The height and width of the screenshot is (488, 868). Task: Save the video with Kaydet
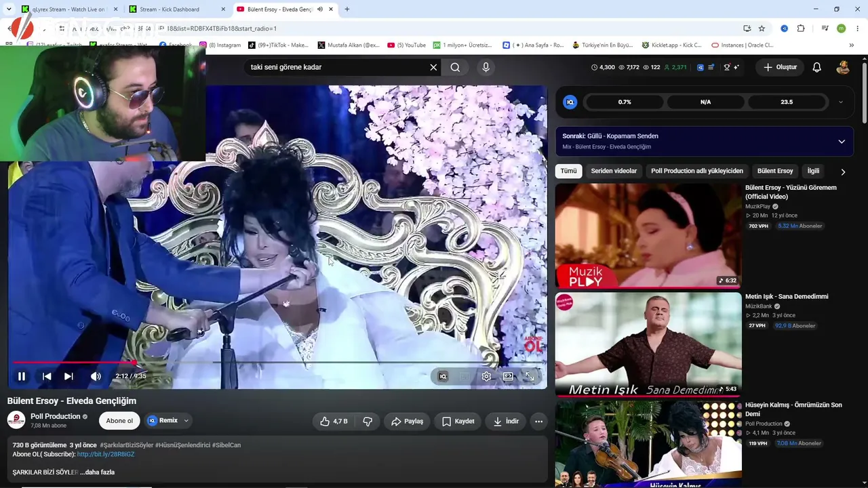click(x=458, y=421)
